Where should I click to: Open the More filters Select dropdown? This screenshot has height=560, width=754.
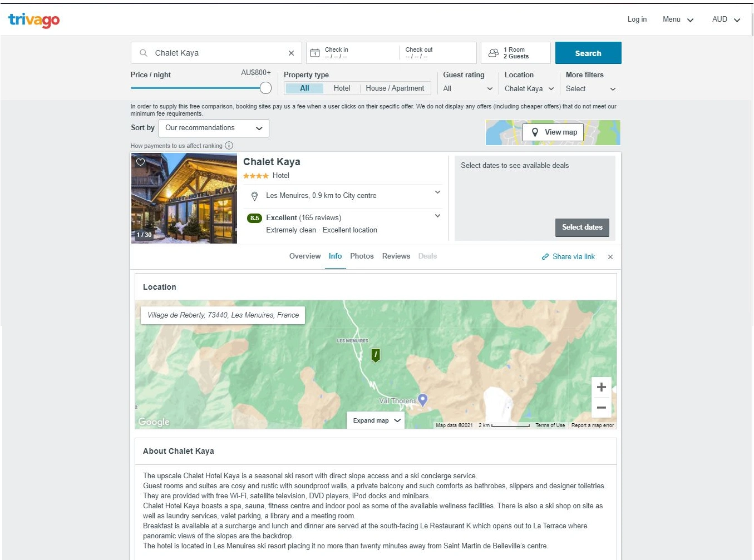pyautogui.click(x=591, y=89)
